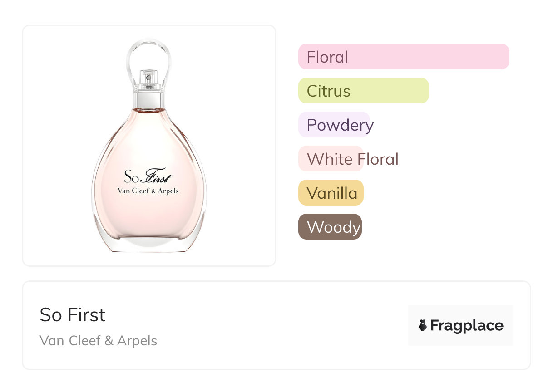Click the Fragplace perfume bottle logo icon
Screen dimensions: 553x392
[x=423, y=325]
